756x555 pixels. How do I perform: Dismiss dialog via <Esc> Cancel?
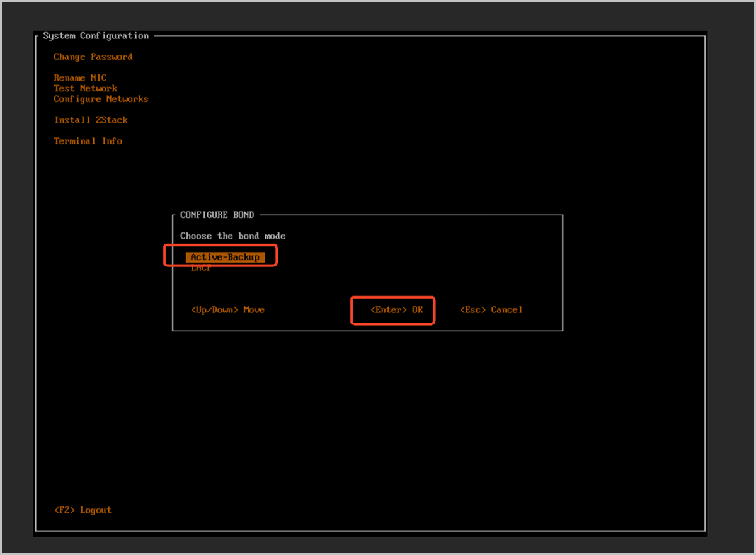pos(491,310)
